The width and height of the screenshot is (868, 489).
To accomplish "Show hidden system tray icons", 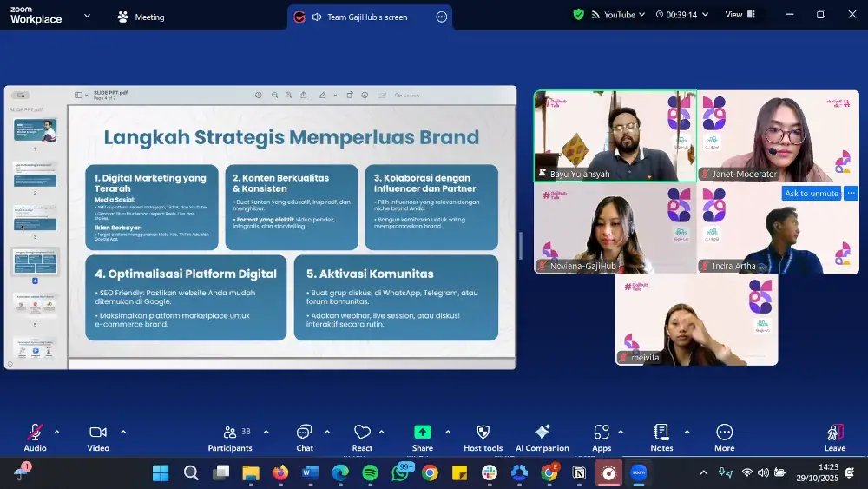I will 704,472.
